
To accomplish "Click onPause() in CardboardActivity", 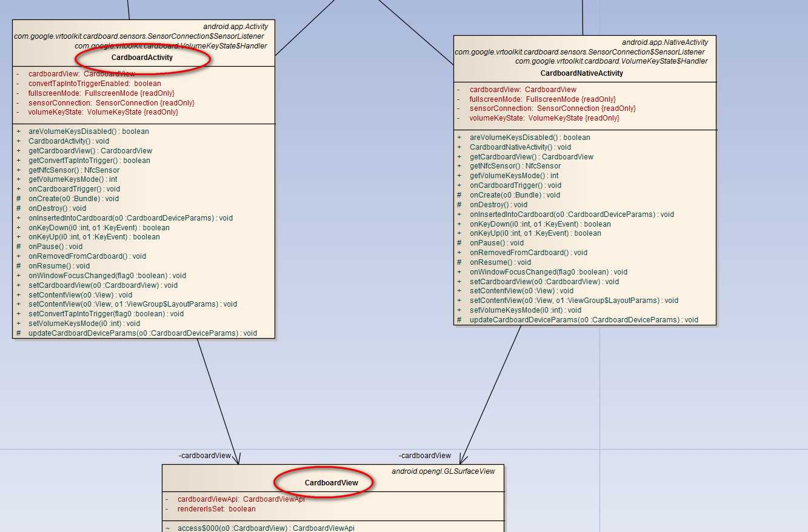I will [x=55, y=247].
